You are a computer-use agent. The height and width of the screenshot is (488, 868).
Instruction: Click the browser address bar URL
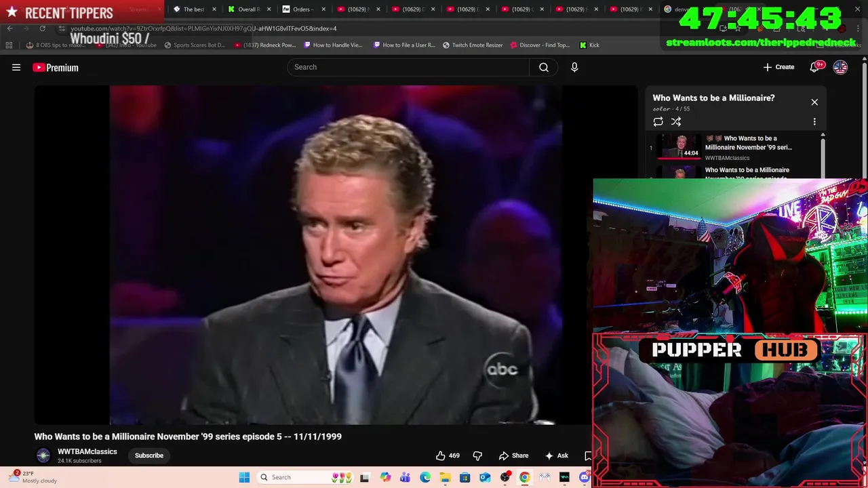[x=203, y=28]
